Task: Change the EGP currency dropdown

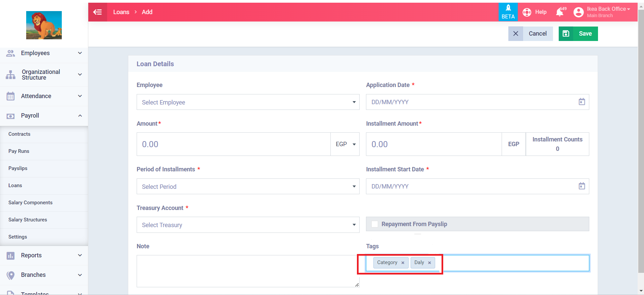Action: [x=345, y=144]
